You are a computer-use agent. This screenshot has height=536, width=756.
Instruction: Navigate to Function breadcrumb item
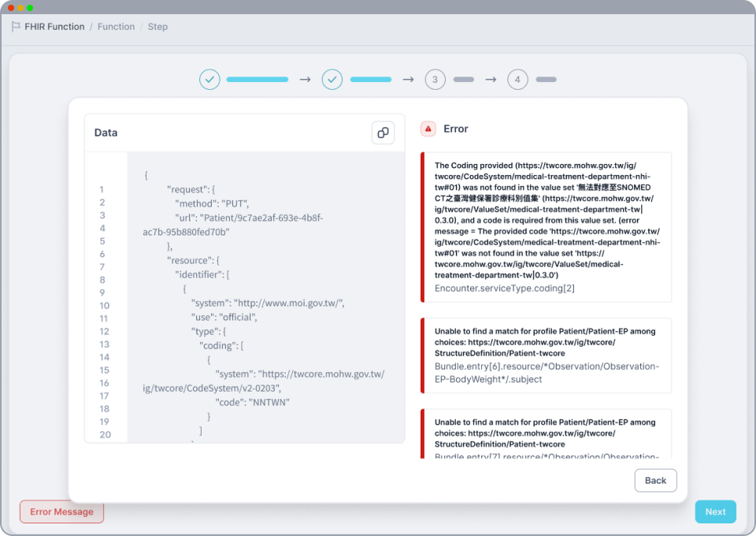(x=116, y=27)
